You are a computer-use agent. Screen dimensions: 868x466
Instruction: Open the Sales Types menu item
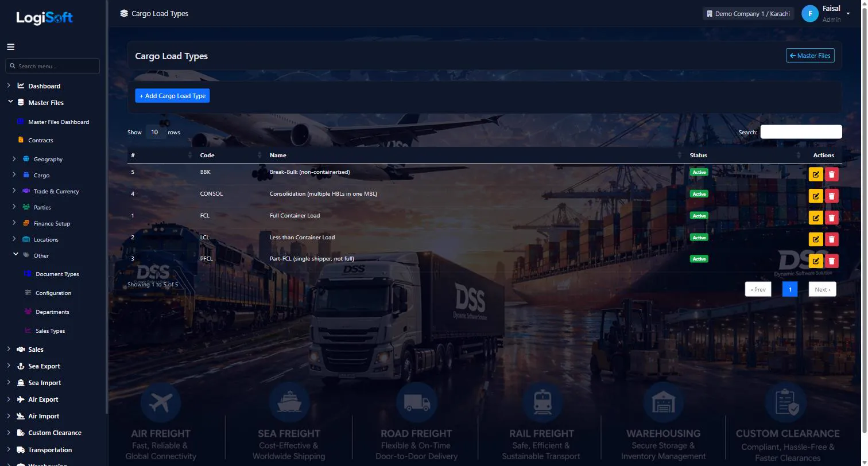pos(50,331)
